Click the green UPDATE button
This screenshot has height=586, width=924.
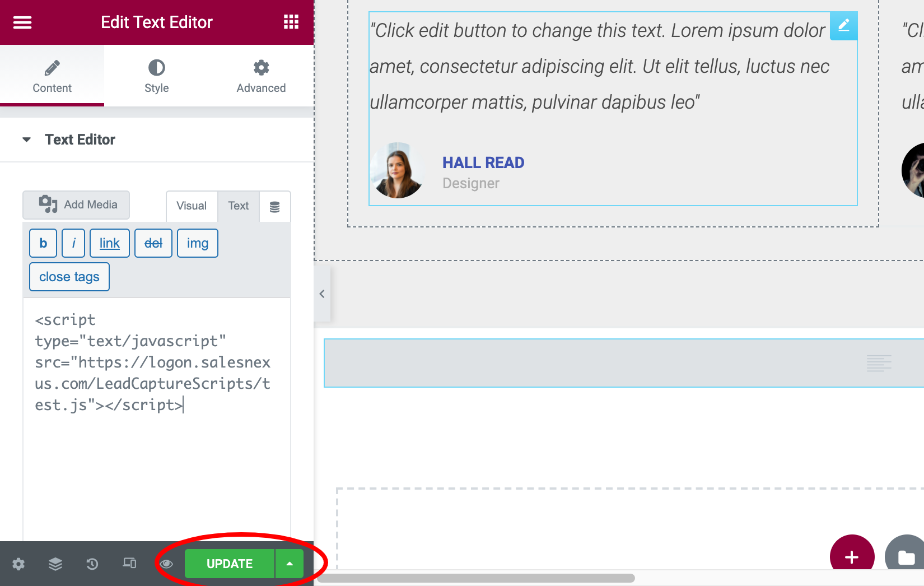tap(230, 564)
